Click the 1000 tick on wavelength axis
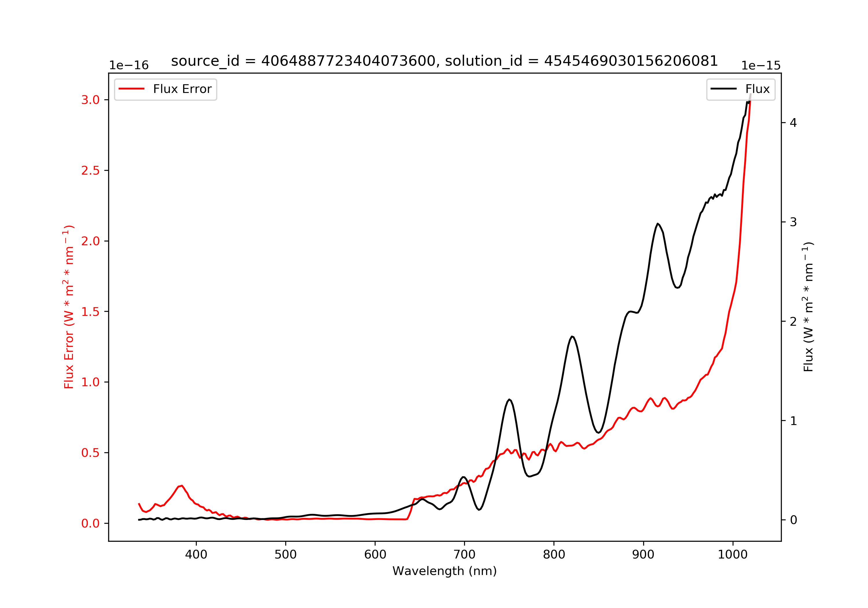Screen dimensions: 868x608 point(733,555)
